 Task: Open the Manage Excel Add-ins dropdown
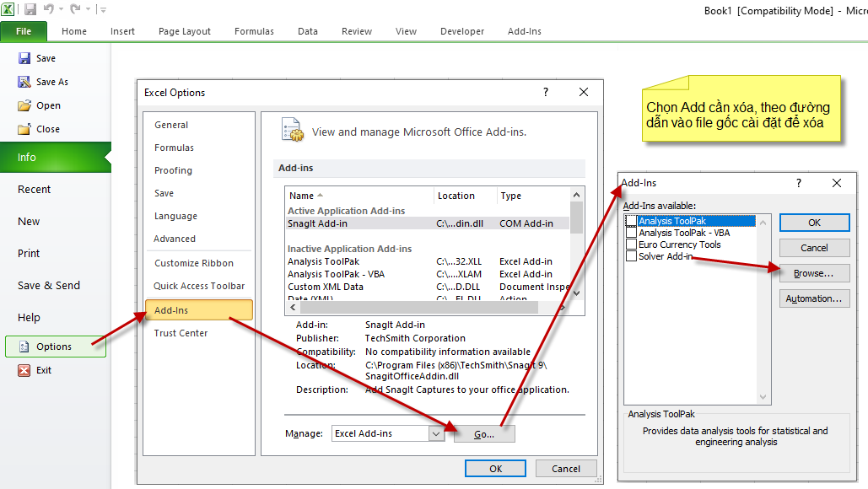tap(434, 433)
